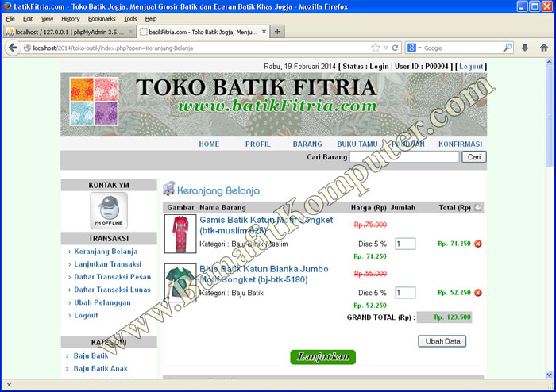
Task: Switch to the localhost phpMyAdmin tab
Action: pos(69,32)
